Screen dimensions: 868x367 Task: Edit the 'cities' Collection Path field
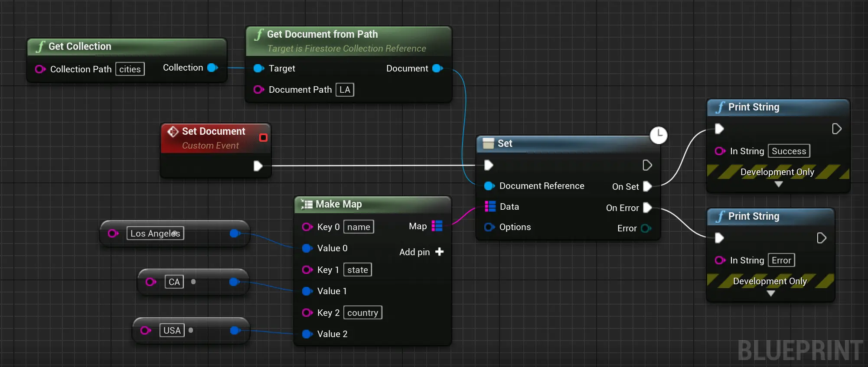pos(130,69)
